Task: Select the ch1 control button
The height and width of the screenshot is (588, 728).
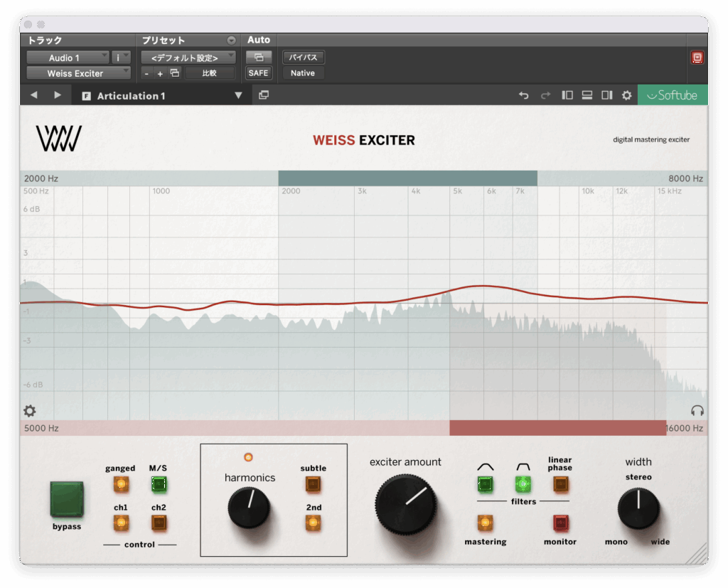Action: coord(121,523)
